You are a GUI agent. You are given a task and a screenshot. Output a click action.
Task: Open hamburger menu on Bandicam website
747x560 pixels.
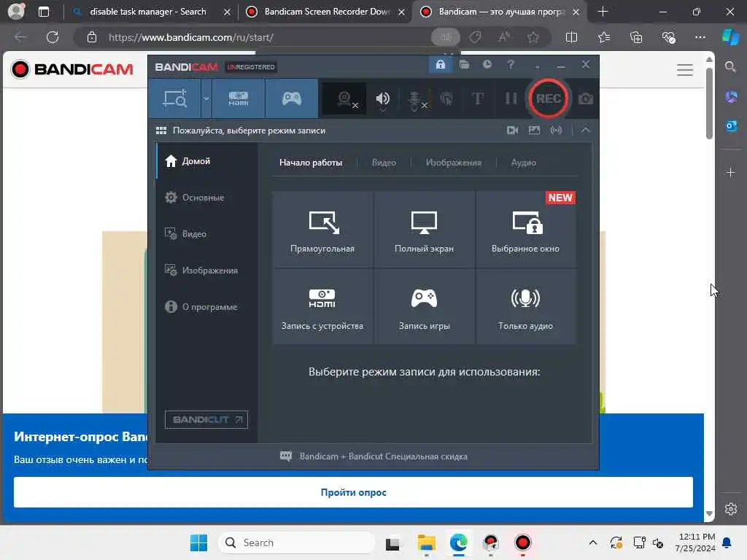[x=684, y=70]
